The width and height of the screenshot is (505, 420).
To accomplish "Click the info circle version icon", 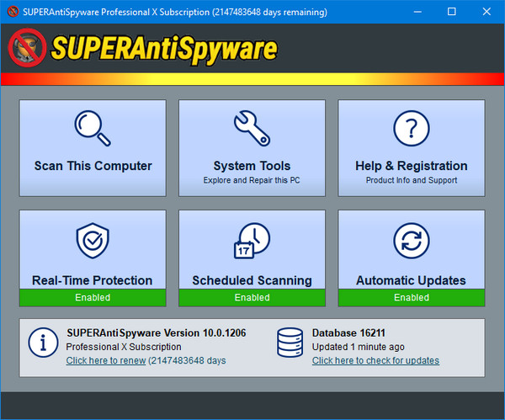I will click(x=42, y=343).
